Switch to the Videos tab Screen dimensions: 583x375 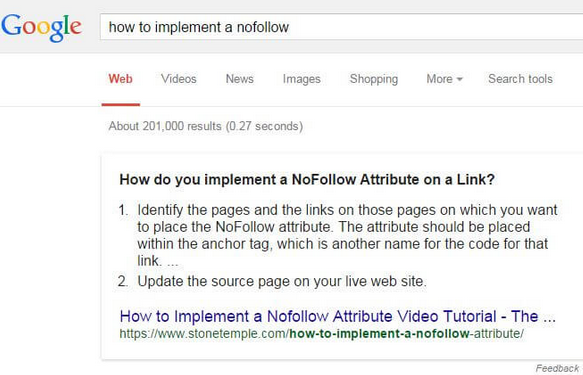click(x=178, y=79)
